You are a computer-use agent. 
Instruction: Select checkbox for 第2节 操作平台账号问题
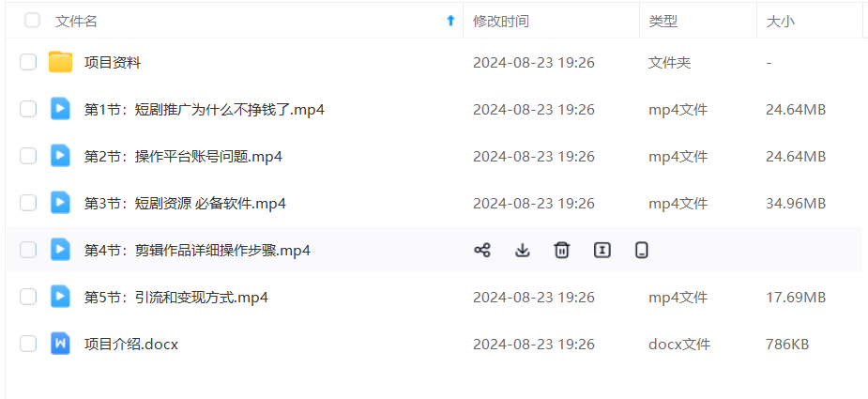coord(28,156)
